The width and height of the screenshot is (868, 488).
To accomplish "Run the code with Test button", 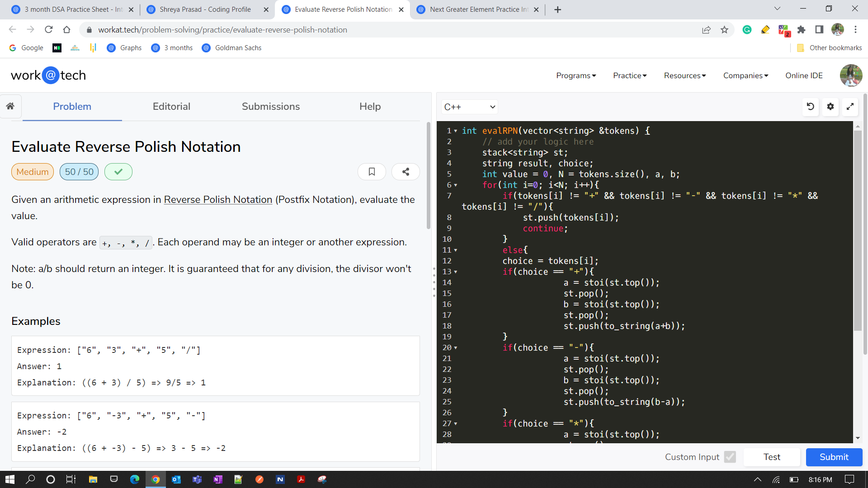I will (772, 457).
